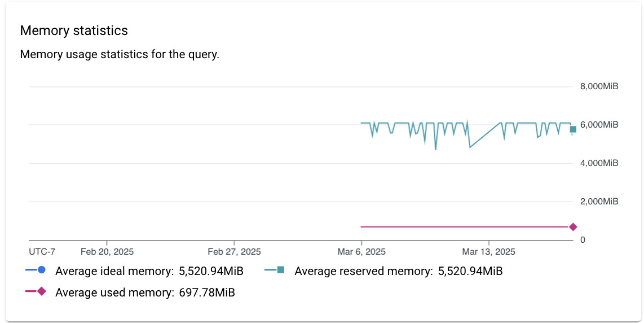The width and height of the screenshot is (644, 323).
Task: Click the magenta diamond Average used memory legend marker
Action: [41, 292]
